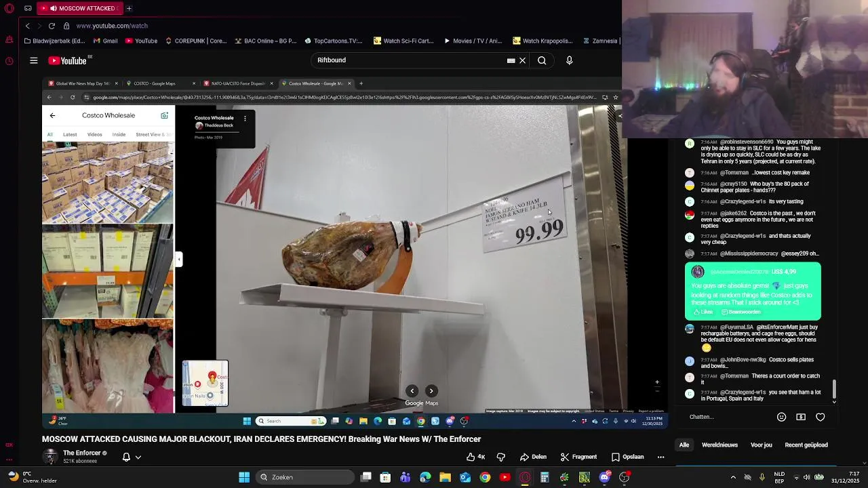Open the Opera main menu logo
The image size is (868, 488).
coord(9,8)
